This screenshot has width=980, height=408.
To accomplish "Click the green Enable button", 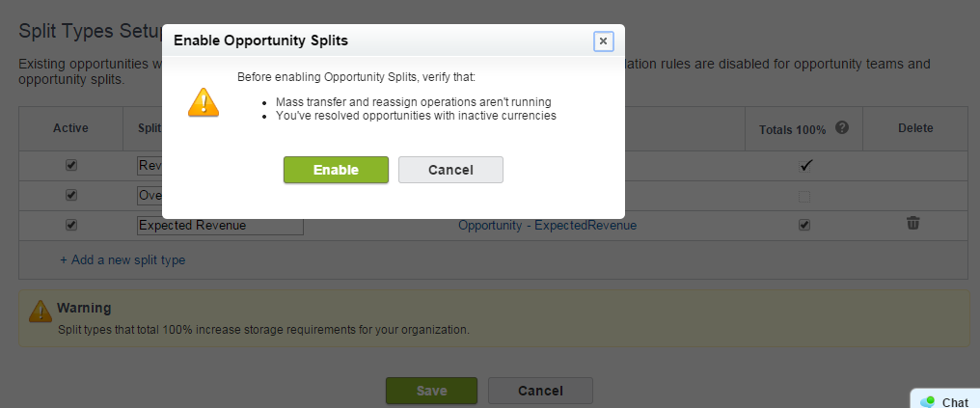I will click(336, 170).
